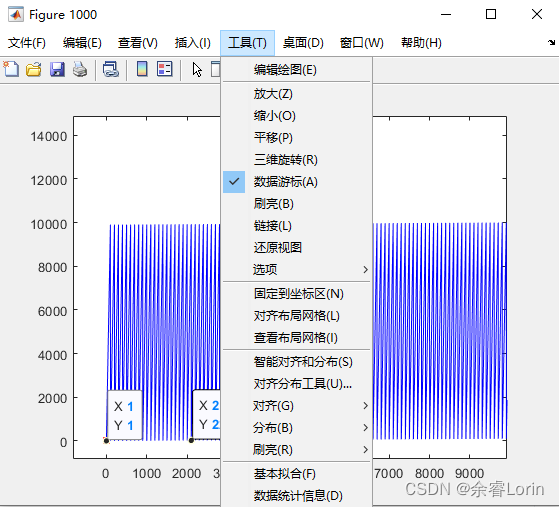
Task: Open a file using the folder icon
Action: click(34, 69)
